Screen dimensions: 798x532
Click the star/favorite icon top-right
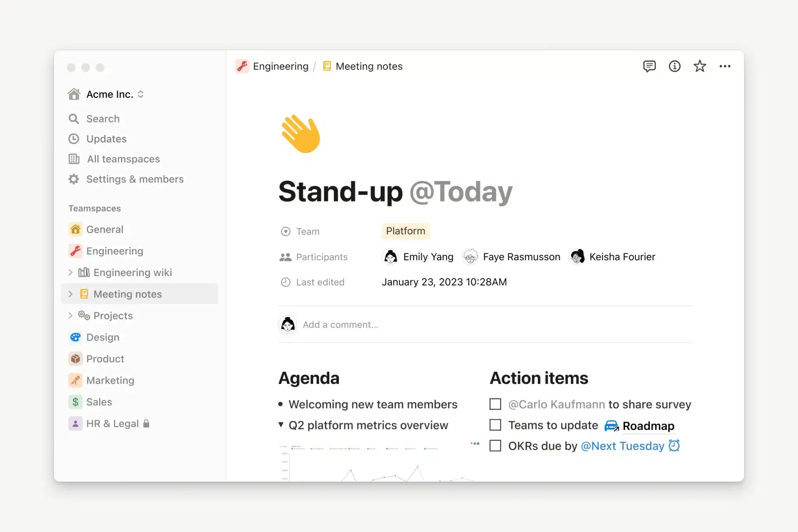click(x=699, y=66)
